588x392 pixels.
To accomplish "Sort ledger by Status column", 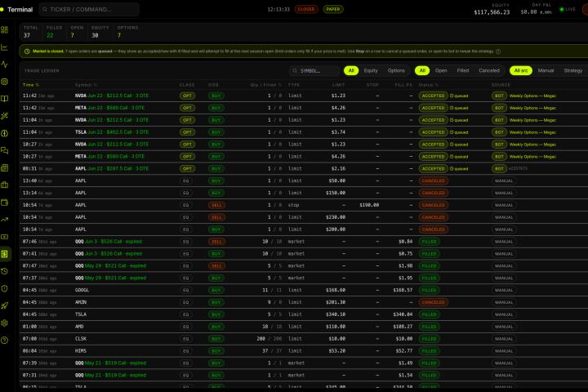I will [x=428, y=85].
